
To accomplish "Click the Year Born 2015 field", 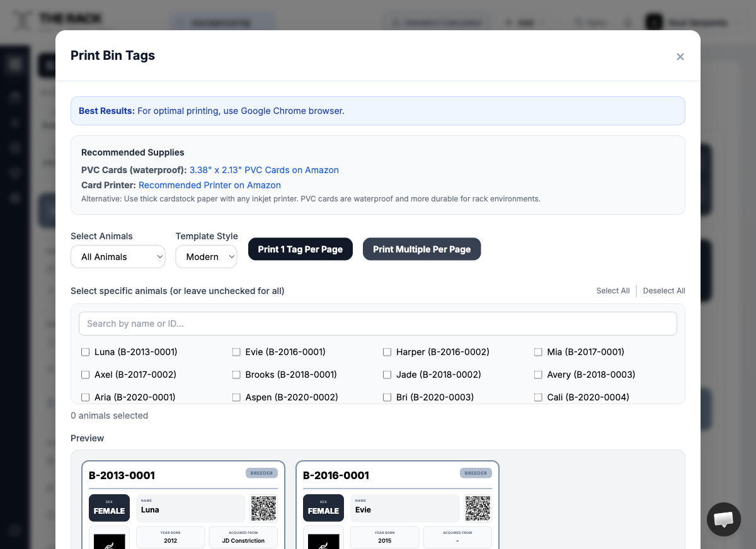I will (385, 537).
